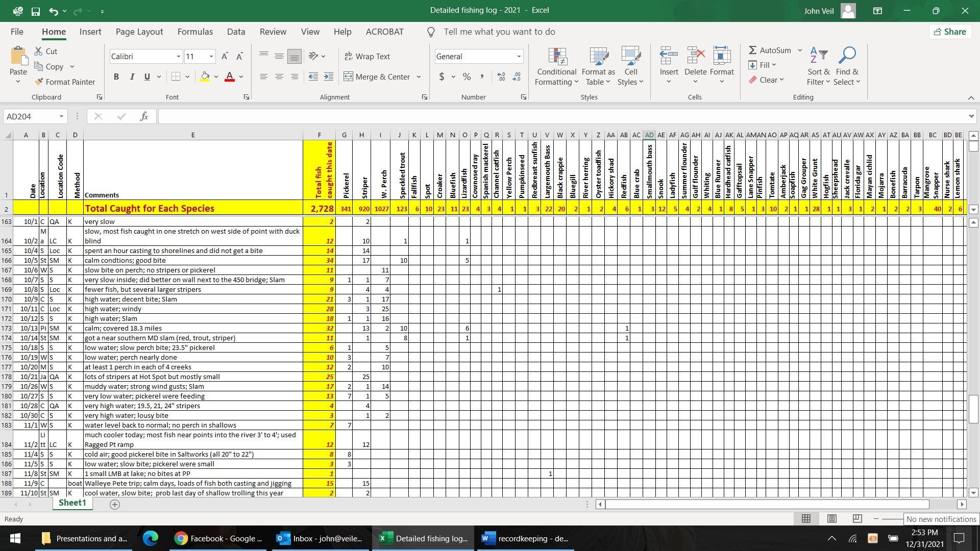Cut the selected cells
Screen dimensions: 980x551
[46, 51]
